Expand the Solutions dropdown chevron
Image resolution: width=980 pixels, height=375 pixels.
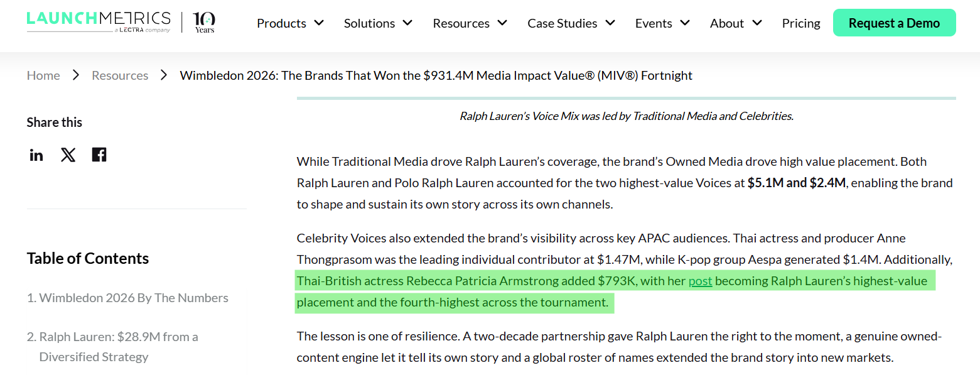point(407,23)
